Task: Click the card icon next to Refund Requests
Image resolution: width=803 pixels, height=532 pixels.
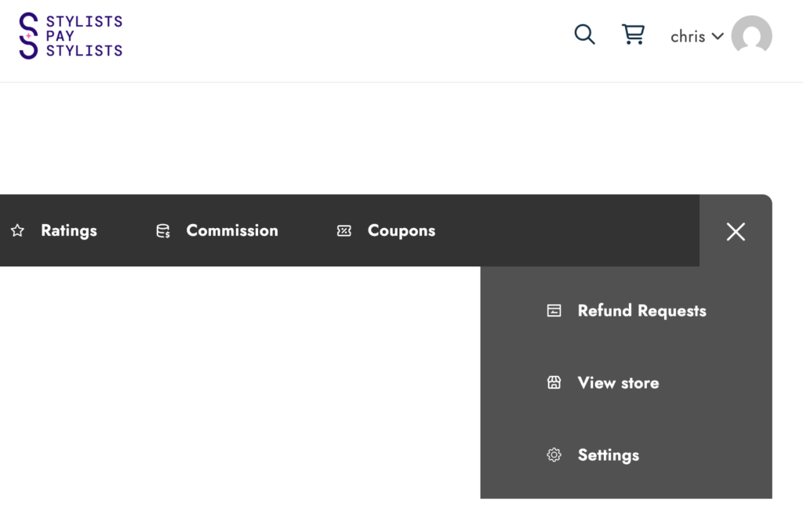Action: [x=554, y=310]
